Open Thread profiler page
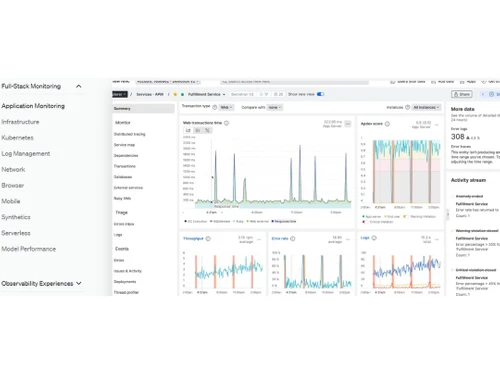The image size is (500, 375). pos(126,292)
